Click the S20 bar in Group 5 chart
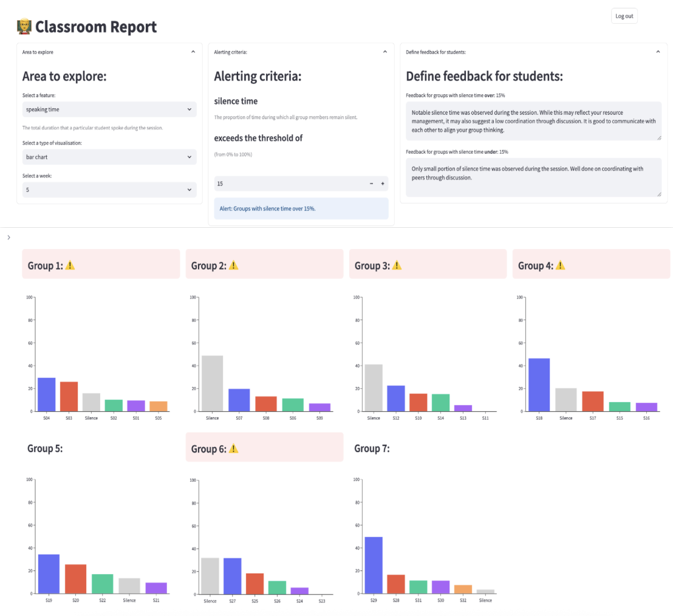 coord(75,579)
